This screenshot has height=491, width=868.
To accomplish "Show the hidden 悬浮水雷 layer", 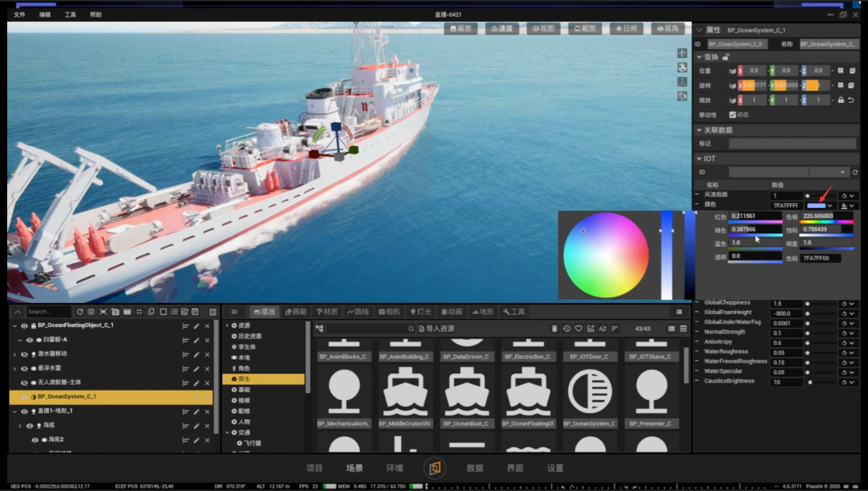I will (24, 368).
